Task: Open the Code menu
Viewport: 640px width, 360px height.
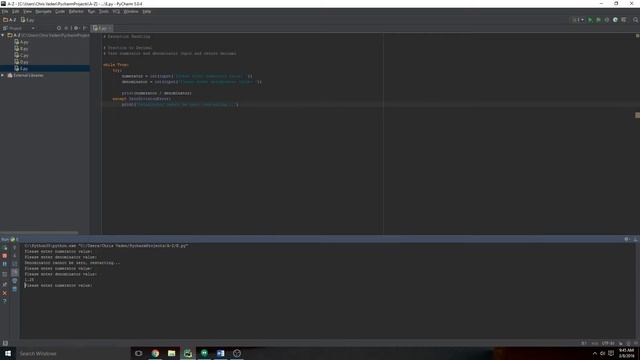Action: click(x=60, y=11)
